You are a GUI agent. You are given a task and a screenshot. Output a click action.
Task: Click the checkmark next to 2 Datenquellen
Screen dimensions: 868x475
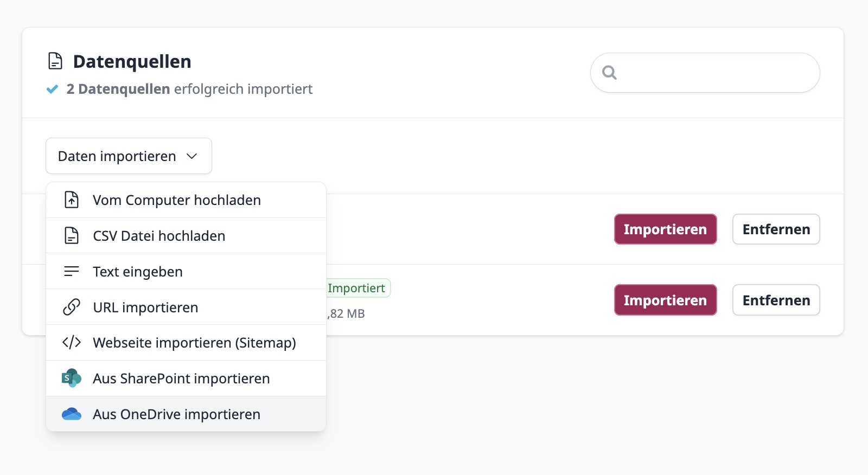52,89
